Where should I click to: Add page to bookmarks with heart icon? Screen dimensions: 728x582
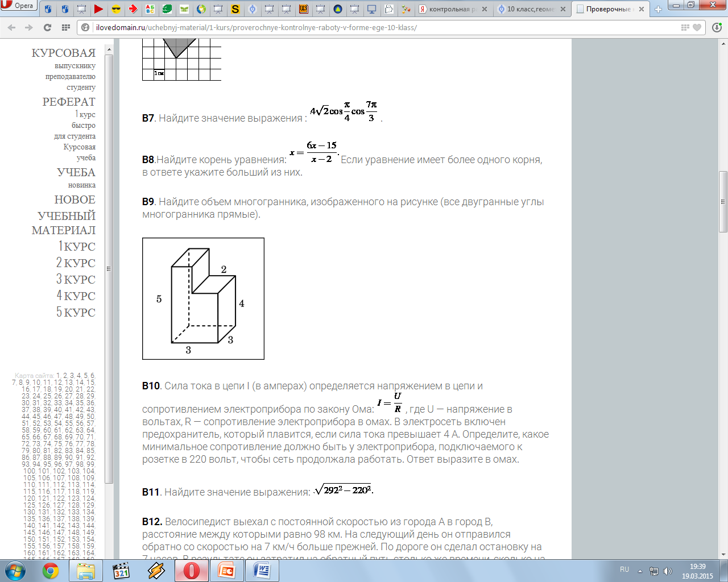coord(697,27)
